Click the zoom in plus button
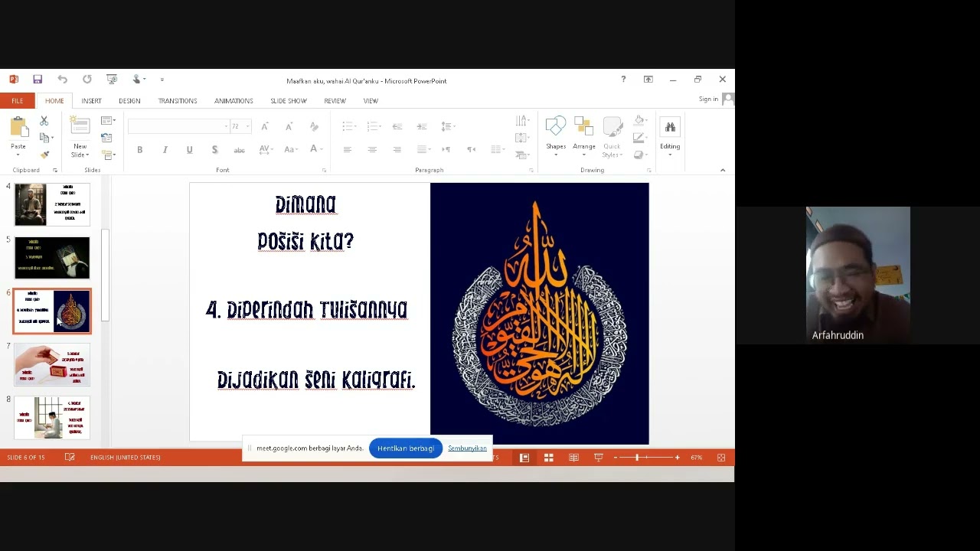The image size is (980, 551). tap(677, 458)
